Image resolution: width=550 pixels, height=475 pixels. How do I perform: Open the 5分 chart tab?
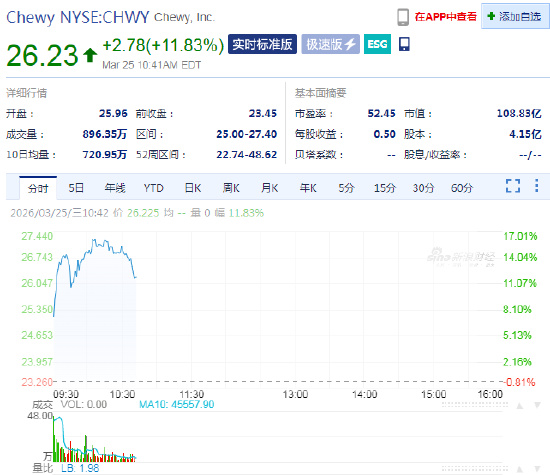(x=347, y=188)
